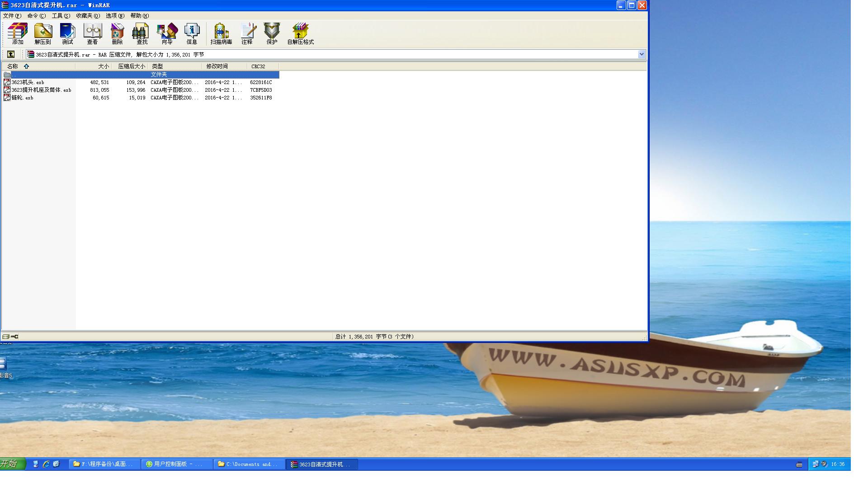Click the Add (添加) toolbar icon
The image size is (868, 488).
point(18,34)
